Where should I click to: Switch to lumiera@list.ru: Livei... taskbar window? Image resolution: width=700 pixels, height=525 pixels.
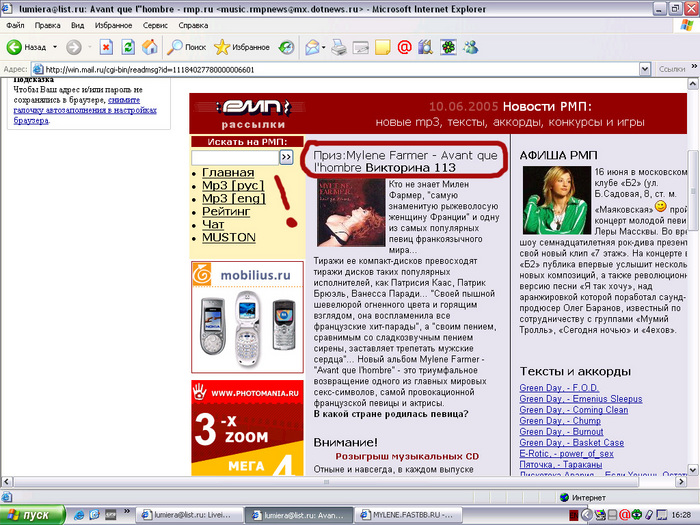[x=189, y=515]
